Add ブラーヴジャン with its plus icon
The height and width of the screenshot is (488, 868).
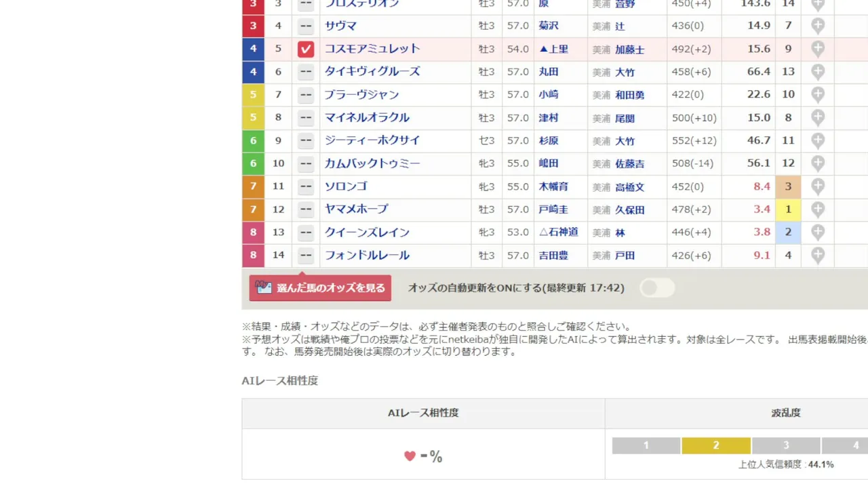pos(818,95)
